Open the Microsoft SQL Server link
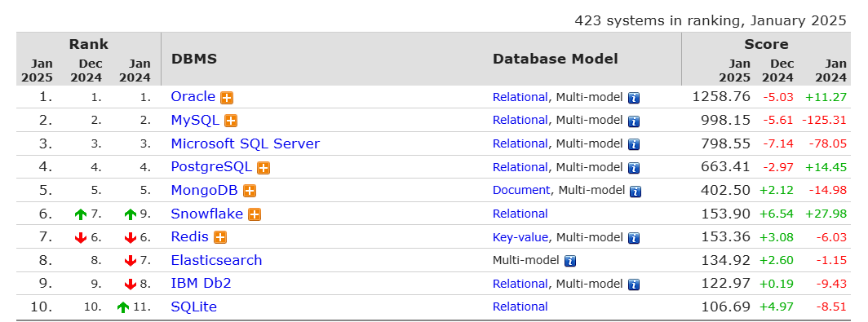 (x=246, y=143)
